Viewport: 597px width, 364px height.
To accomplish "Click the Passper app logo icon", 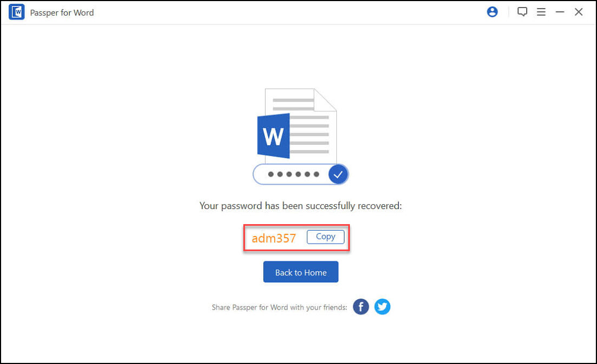I will point(16,12).
